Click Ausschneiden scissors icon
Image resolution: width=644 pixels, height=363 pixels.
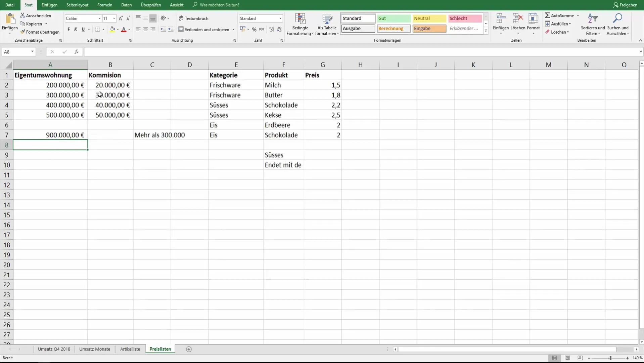tap(22, 15)
